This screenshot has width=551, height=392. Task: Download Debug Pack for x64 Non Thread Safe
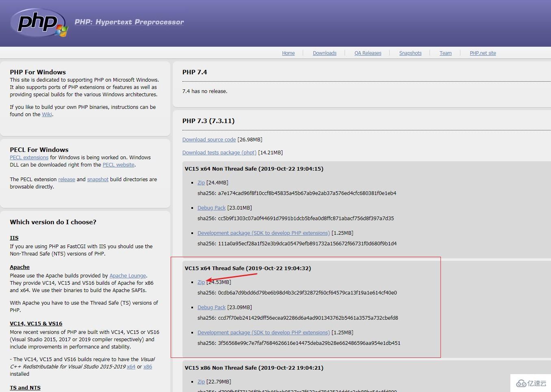211,208
